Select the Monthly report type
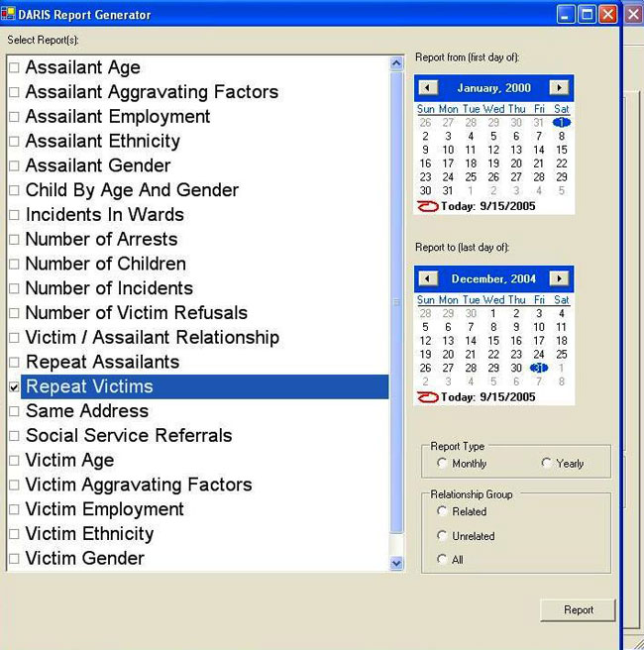 point(442,463)
